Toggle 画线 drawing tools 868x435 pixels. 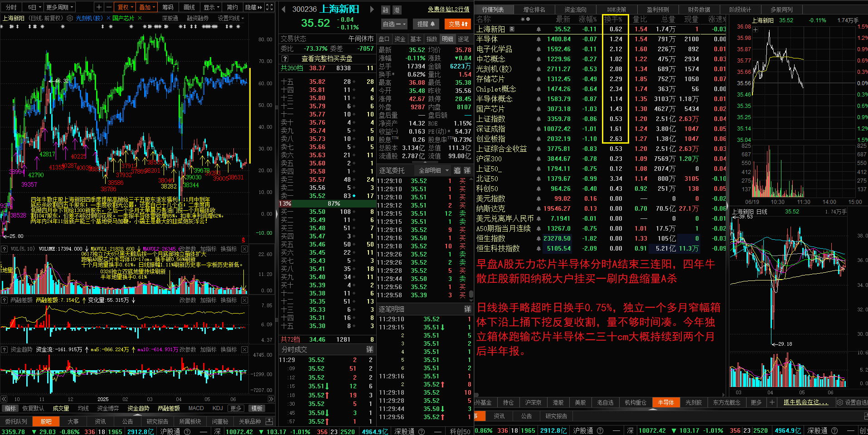[189, 7]
